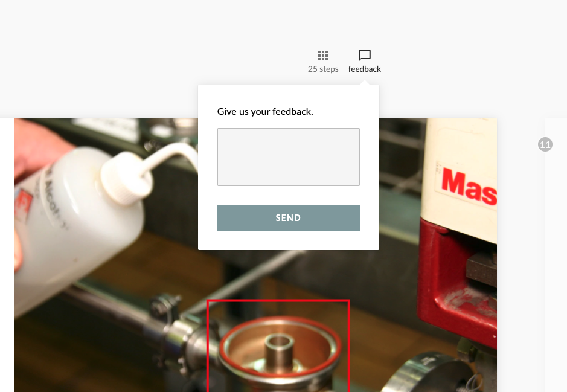
Task: Click the "feedback" text label
Action: click(x=365, y=69)
